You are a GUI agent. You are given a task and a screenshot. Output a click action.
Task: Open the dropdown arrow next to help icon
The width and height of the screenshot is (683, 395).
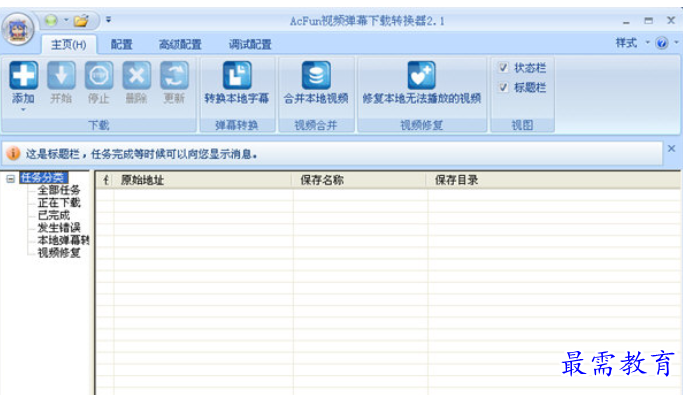(x=676, y=43)
